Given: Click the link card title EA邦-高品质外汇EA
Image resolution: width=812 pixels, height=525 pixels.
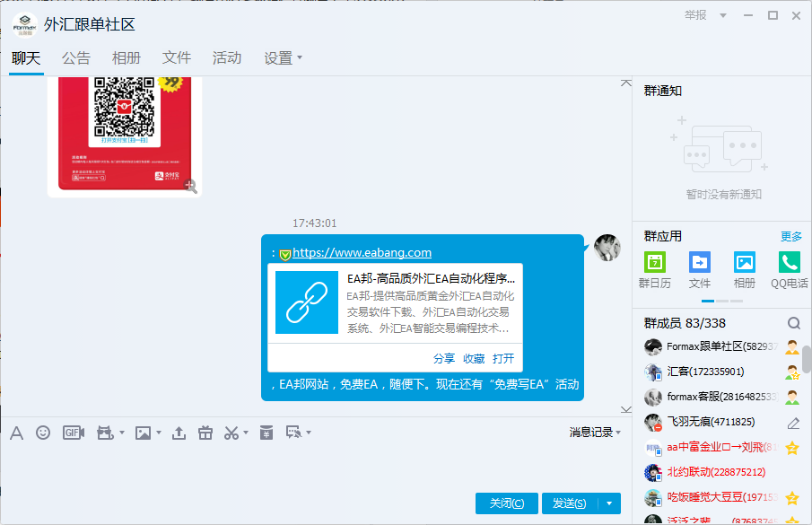Looking at the screenshot, I should 431,278.
